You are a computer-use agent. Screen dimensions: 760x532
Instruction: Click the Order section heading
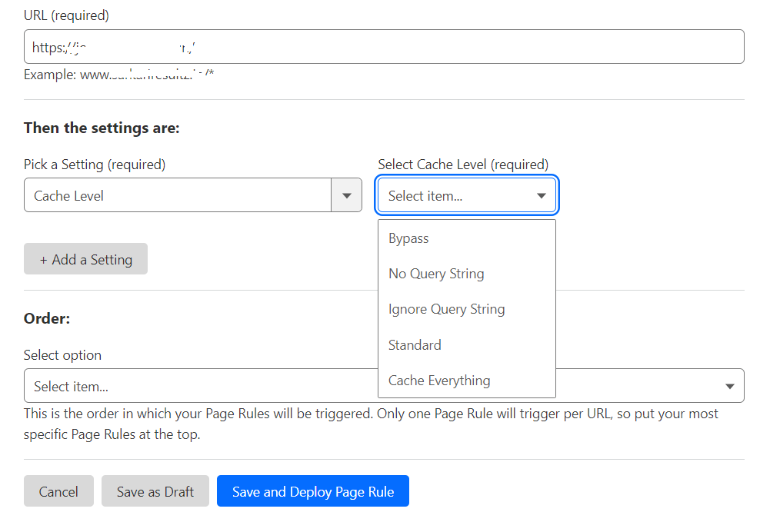tap(46, 318)
